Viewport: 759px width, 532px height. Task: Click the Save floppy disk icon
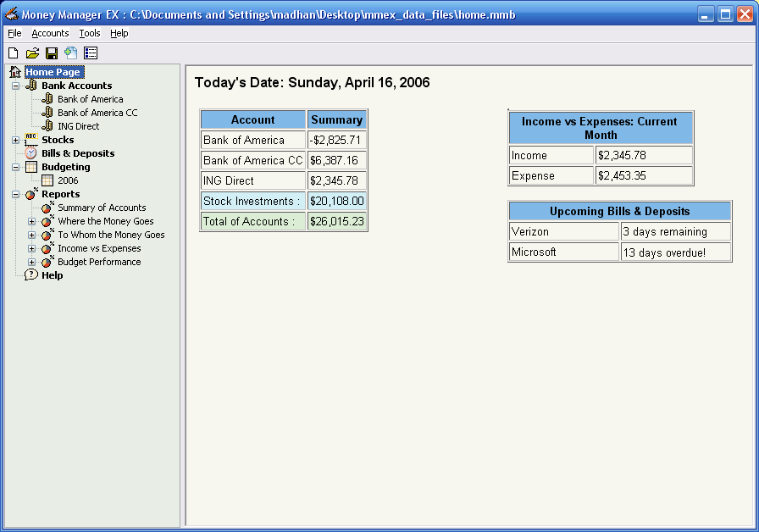tap(52, 53)
